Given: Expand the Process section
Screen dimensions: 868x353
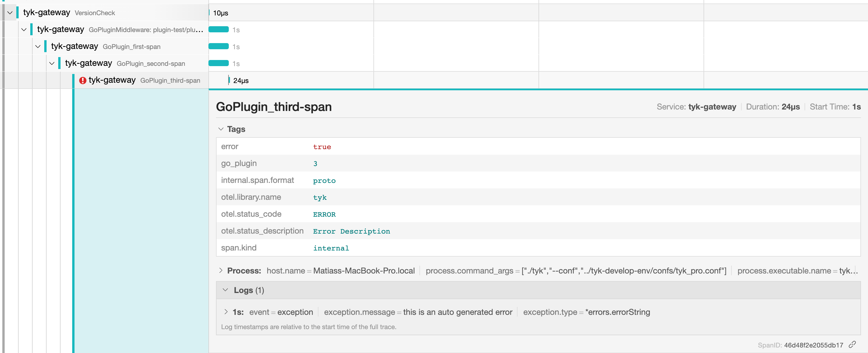Looking at the screenshot, I should [222, 271].
